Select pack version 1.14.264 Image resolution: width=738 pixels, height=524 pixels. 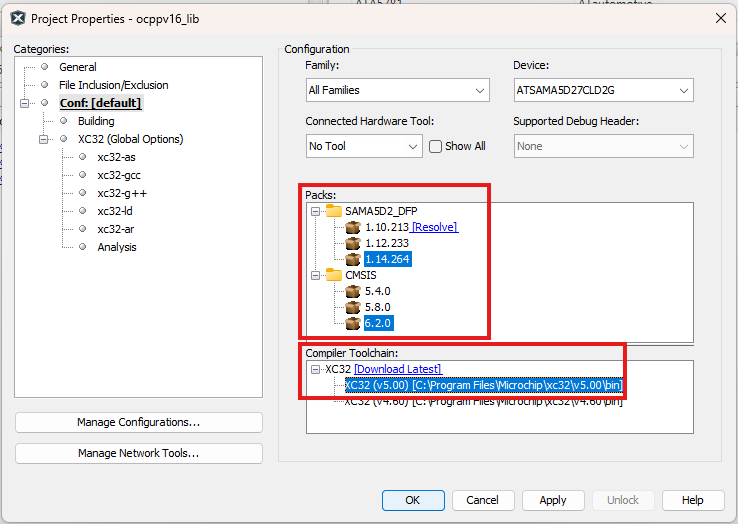coord(387,259)
